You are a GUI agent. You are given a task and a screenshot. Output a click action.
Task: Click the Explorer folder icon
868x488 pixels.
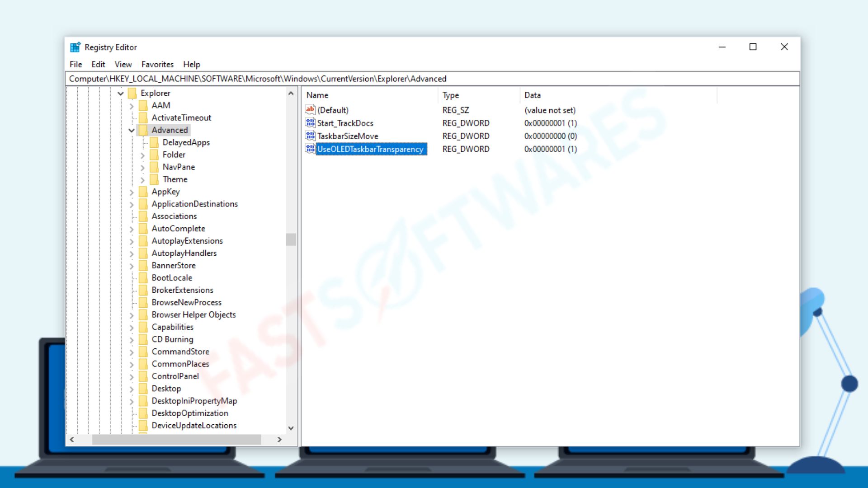(x=132, y=93)
